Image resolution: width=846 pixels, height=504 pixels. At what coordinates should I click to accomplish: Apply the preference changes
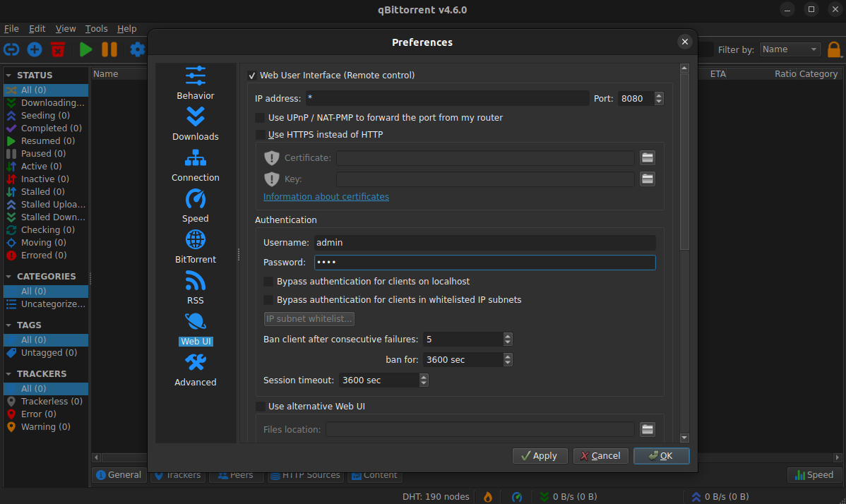(x=540, y=455)
